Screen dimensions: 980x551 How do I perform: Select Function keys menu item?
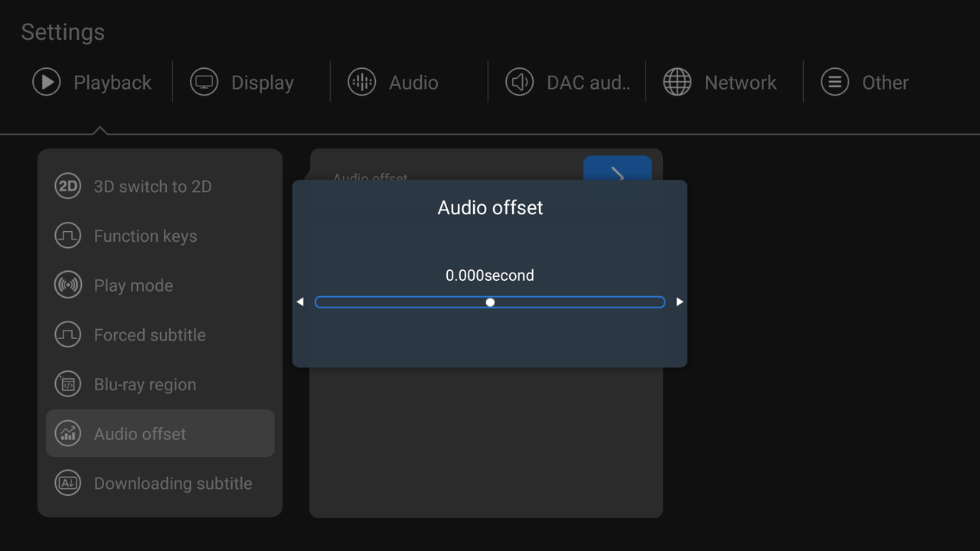click(160, 236)
